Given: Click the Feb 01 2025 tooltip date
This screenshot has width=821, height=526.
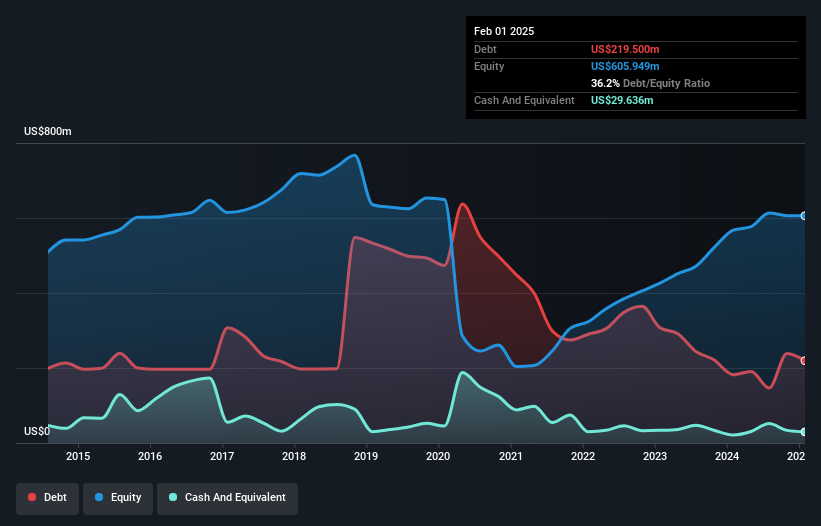Looking at the screenshot, I should tap(504, 31).
